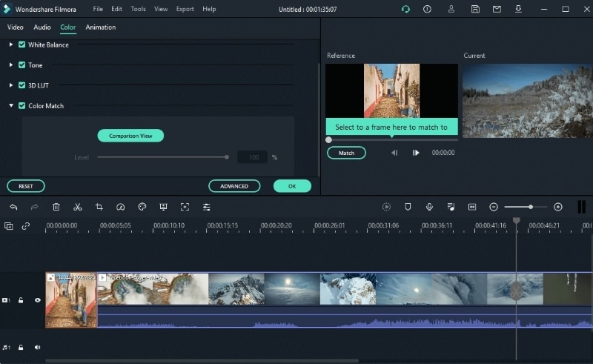Select the Crop tool in timeline toolbar
This screenshot has width=593, height=364.
click(x=99, y=207)
